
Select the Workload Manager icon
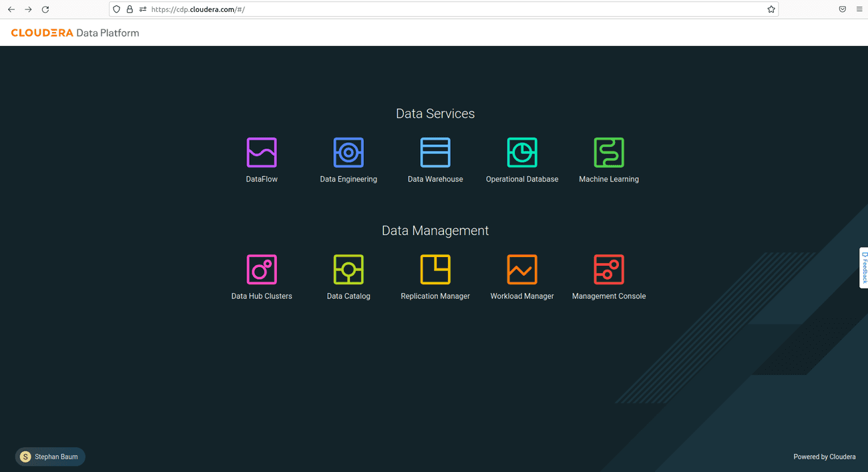coord(522,270)
